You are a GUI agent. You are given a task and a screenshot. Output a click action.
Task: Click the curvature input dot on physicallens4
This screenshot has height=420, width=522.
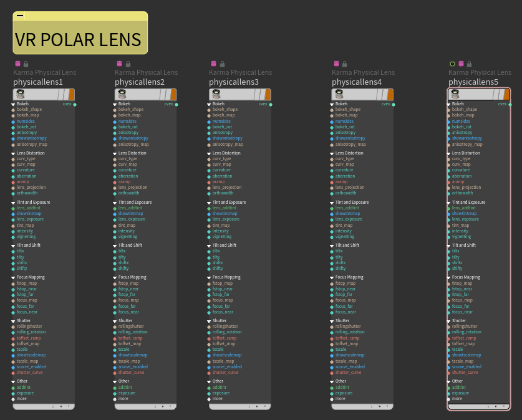[x=332, y=170]
